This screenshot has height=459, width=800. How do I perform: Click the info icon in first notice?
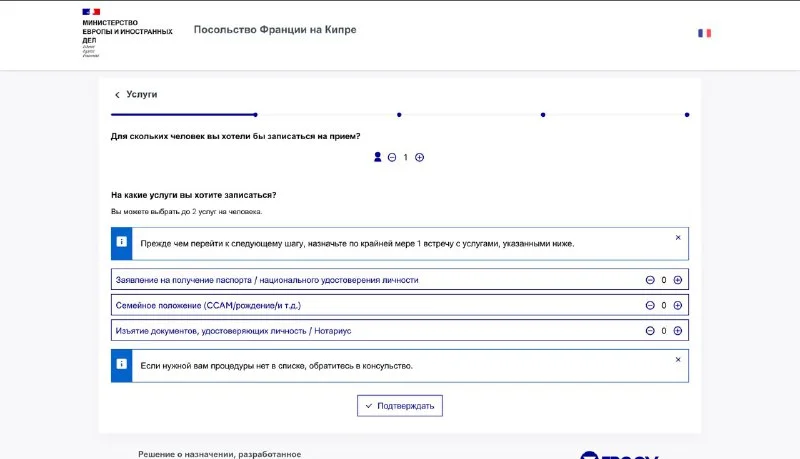click(121, 243)
